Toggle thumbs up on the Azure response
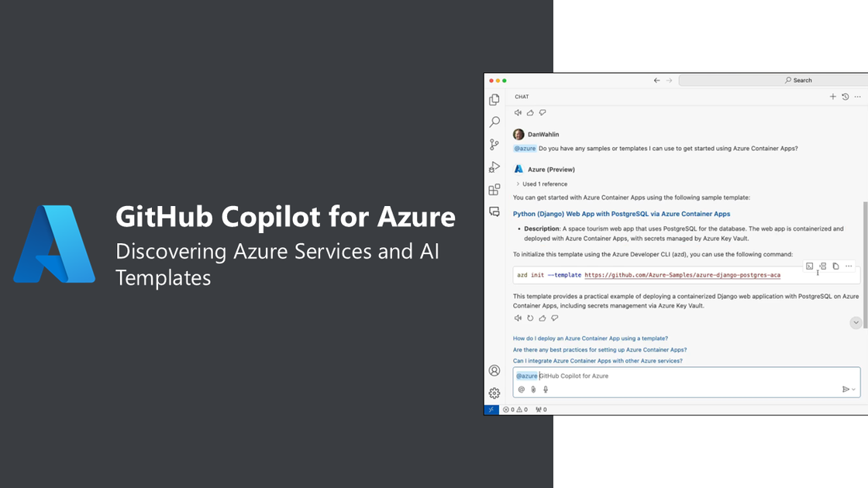 pos(542,318)
